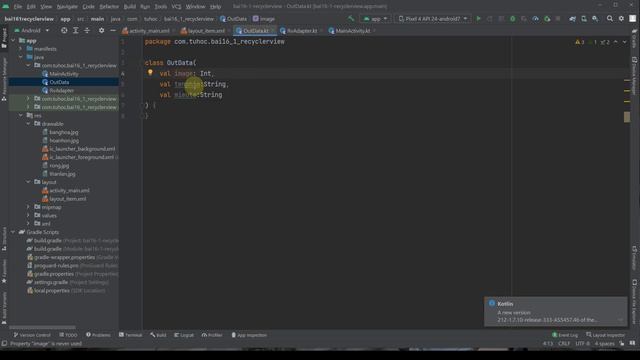The width and height of the screenshot is (640, 360).
Task: Click the read-only lock icon in status bar
Action: coord(622,344)
